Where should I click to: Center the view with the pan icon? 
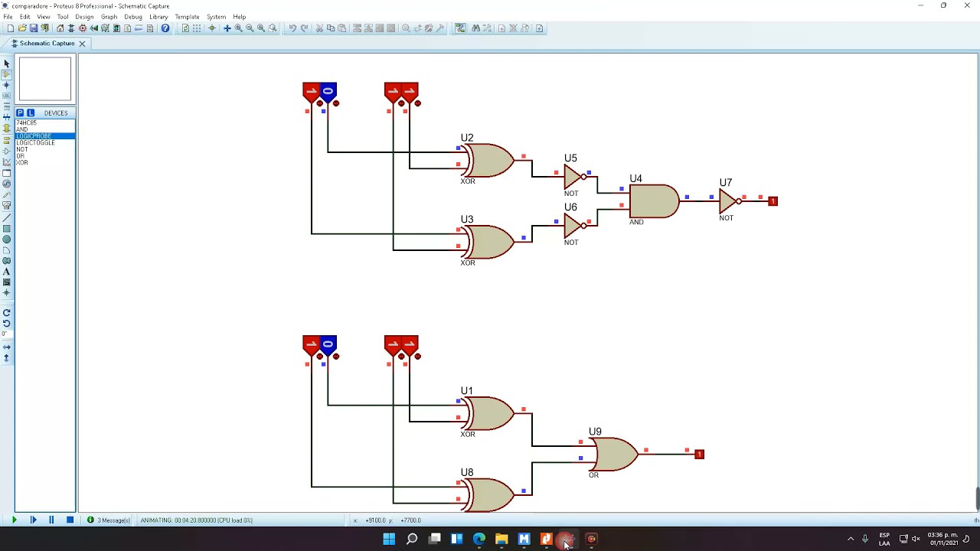pyautogui.click(x=227, y=28)
